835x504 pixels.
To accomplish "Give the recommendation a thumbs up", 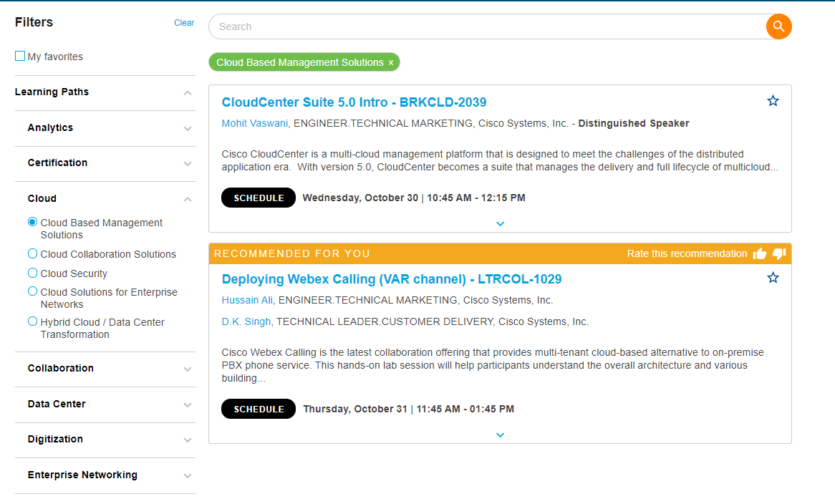I will point(760,253).
